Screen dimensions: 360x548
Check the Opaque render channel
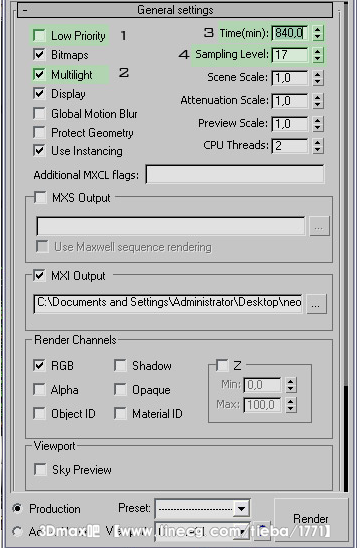coord(120,390)
